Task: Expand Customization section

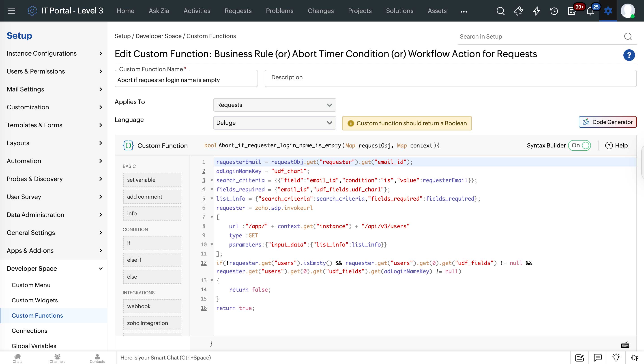Action: (x=54, y=107)
